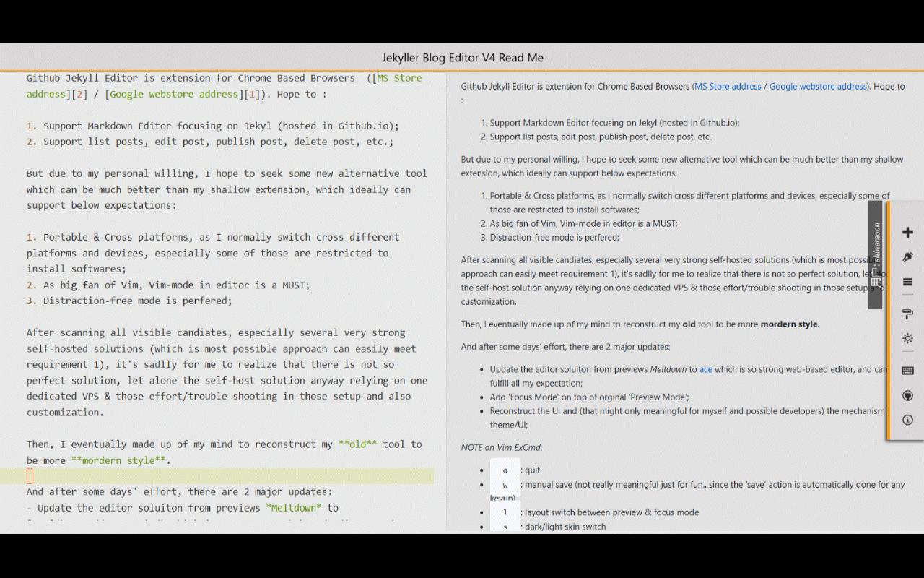
Task: Select the 'q' key badge in preview
Action: tap(505, 470)
